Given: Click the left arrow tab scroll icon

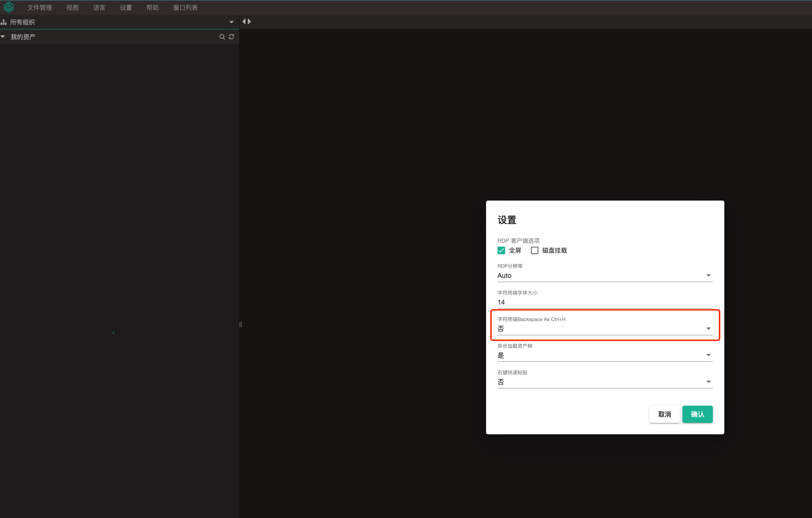Looking at the screenshot, I should pyautogui.click(x=244, y=22).
